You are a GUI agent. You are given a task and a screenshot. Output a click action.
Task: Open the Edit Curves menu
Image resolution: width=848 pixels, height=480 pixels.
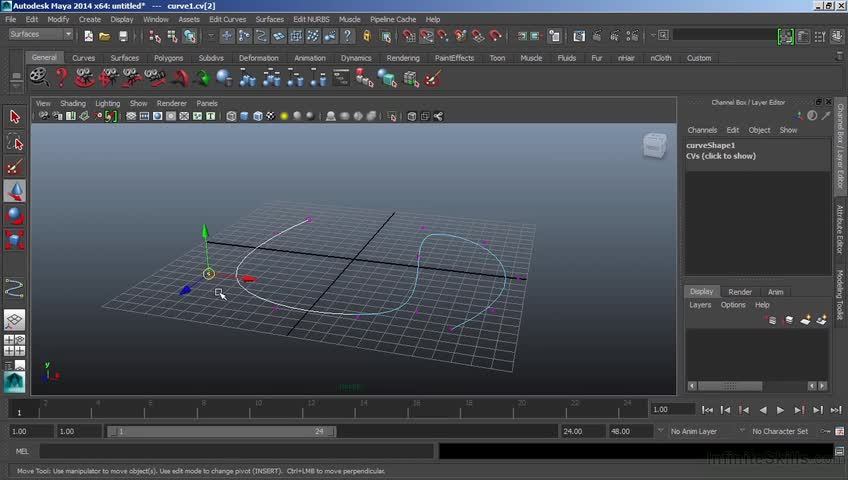point(227,19)
